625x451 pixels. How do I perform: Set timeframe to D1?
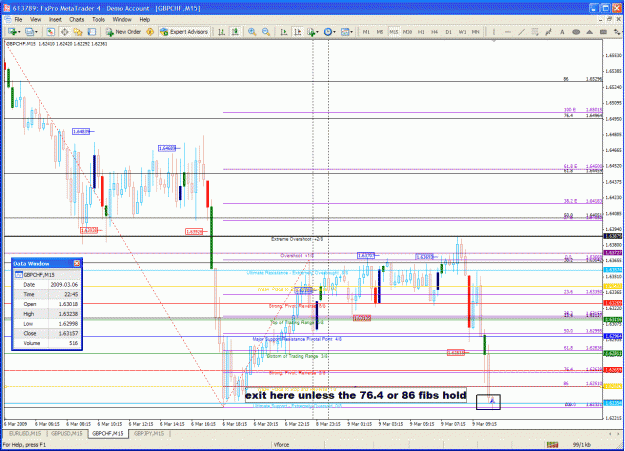point(448,32)
